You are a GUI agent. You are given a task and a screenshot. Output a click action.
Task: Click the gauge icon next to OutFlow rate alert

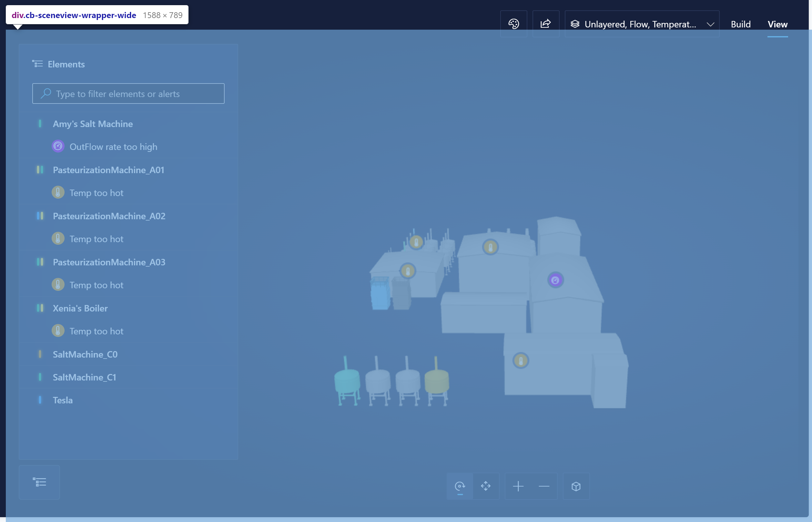[x=58, y=146]
